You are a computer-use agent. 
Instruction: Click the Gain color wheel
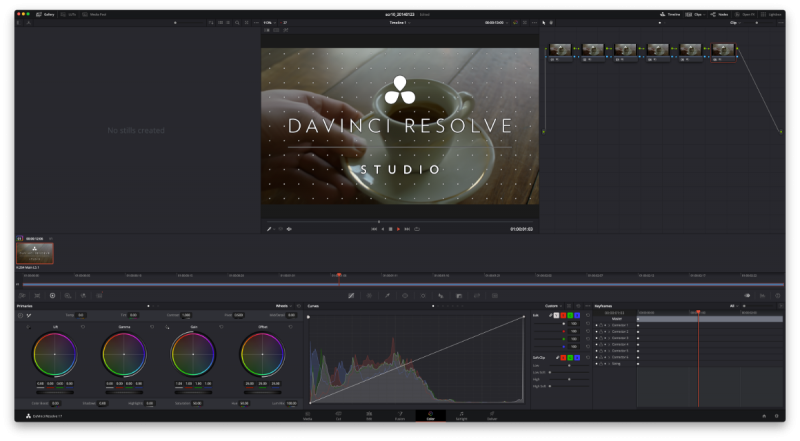192,353
